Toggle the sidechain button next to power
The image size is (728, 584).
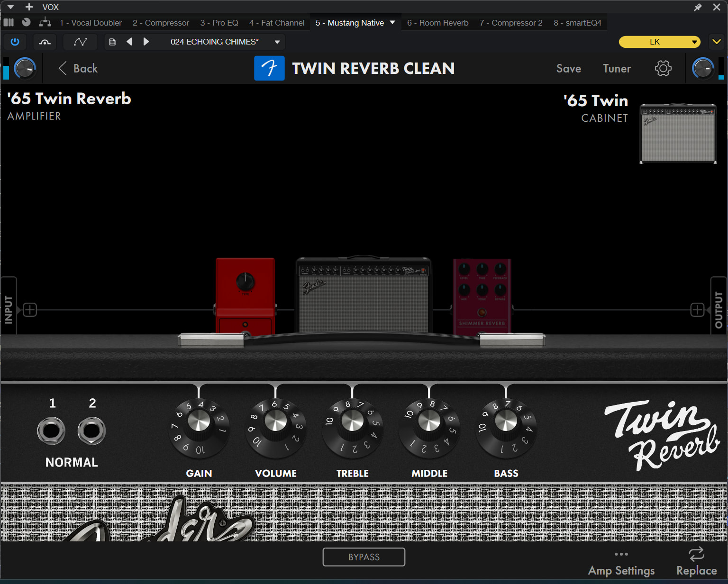pyautogui.click(x=45, y=42)
